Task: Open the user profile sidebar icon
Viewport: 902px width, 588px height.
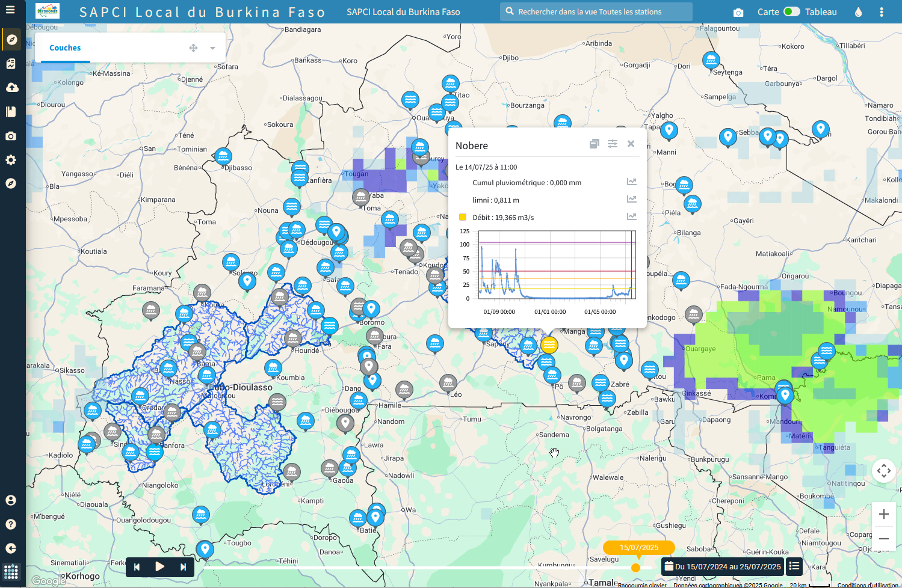Action: point(11,500)
